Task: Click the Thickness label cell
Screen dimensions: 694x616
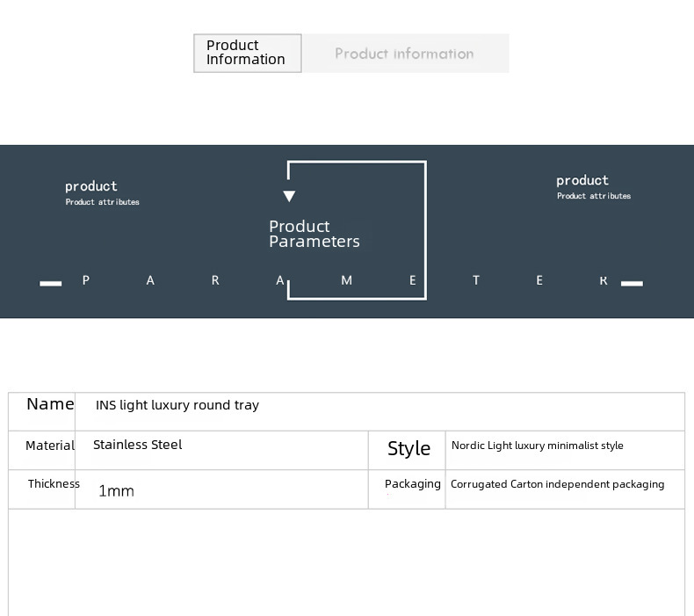Action: tap(54, 484)
